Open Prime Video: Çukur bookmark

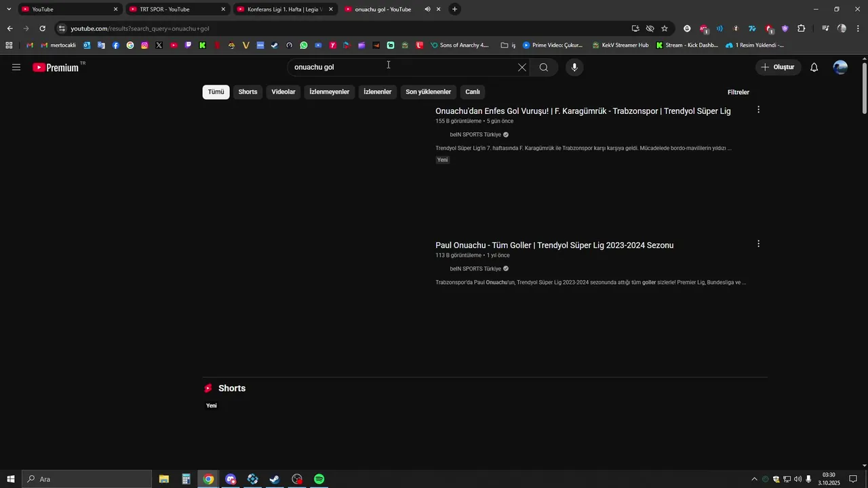pos(553,45)
